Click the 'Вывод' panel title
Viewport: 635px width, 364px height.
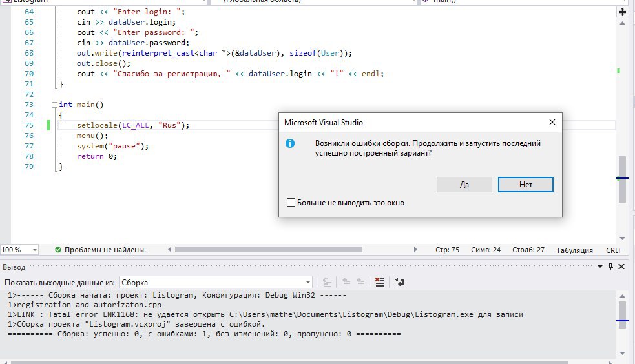coord(14,267)
